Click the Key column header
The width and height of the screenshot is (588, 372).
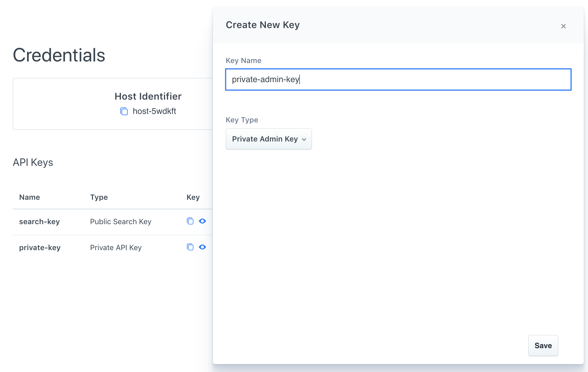[193, 197]
